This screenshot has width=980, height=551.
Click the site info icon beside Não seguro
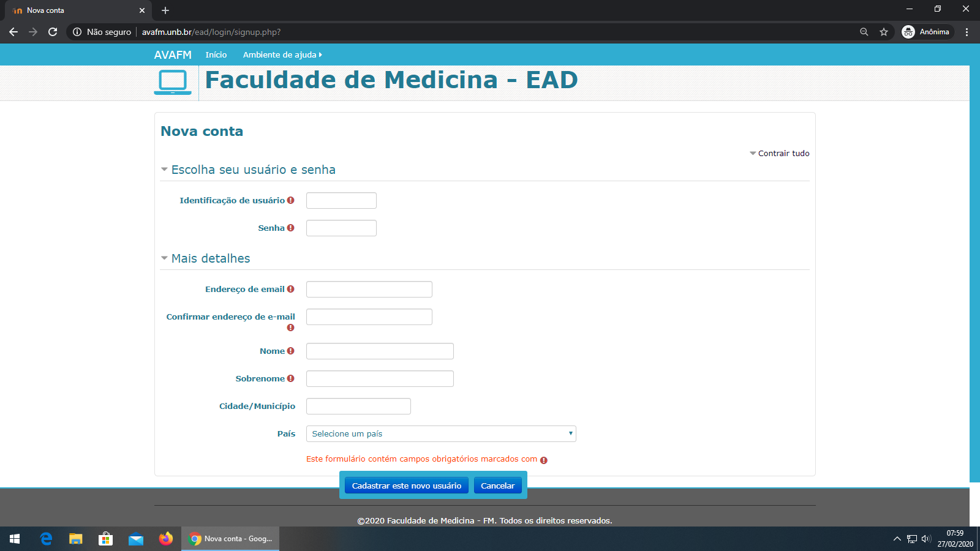click(77, 32)
